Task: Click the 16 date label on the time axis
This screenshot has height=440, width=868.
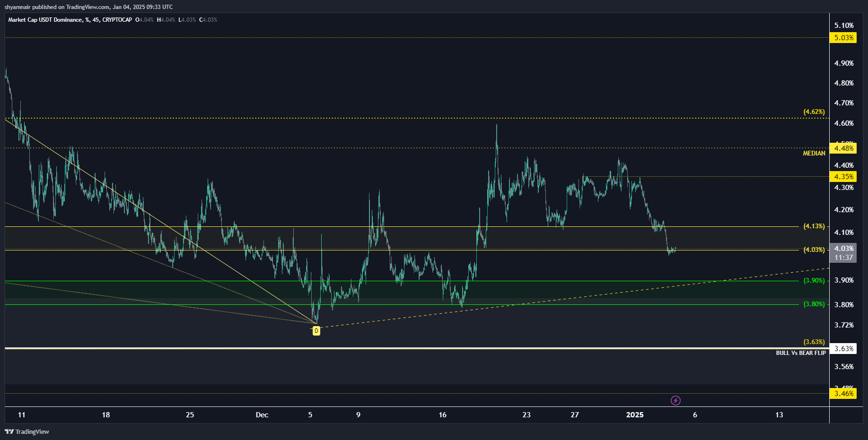Action: (442, 415)
